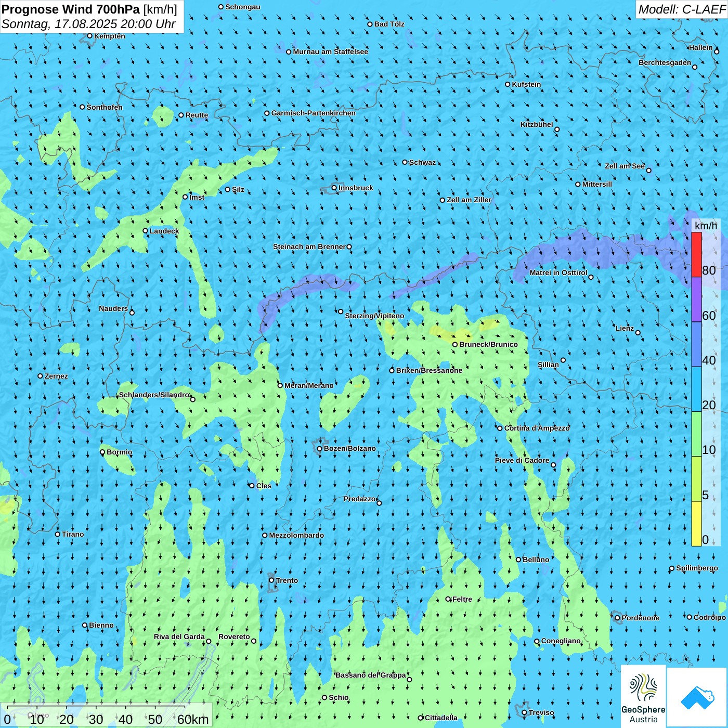Click the Trento city marker

click(x=271, y=580)
